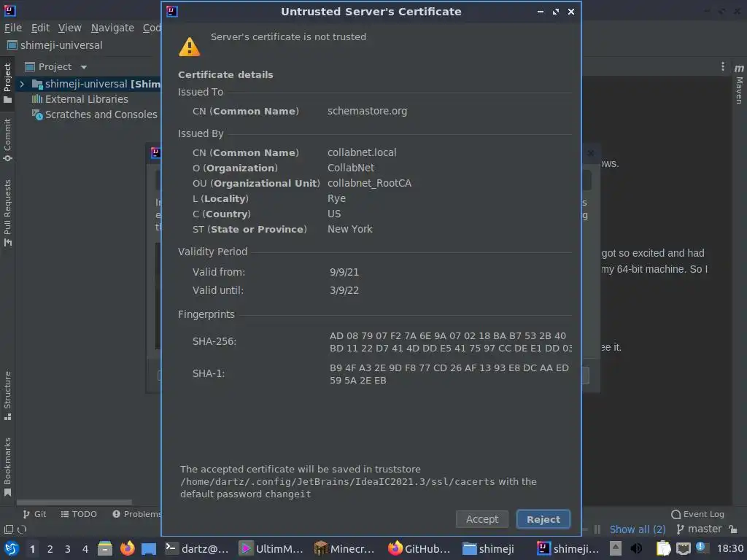747x560 pixels.
Task: Switch to the dartz@ terminal task
Action: pyautogui.click(x=198, y=548)
